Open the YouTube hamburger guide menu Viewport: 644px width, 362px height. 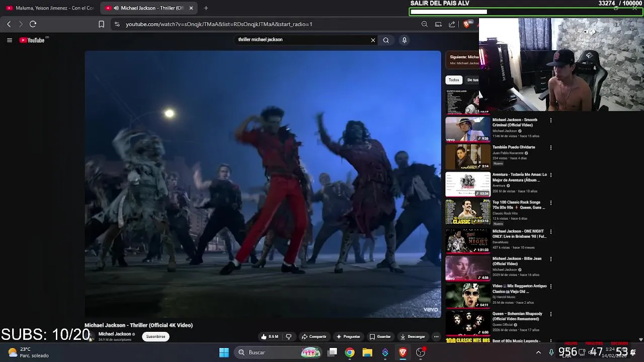pyautogui.click(x=9, y=40)
